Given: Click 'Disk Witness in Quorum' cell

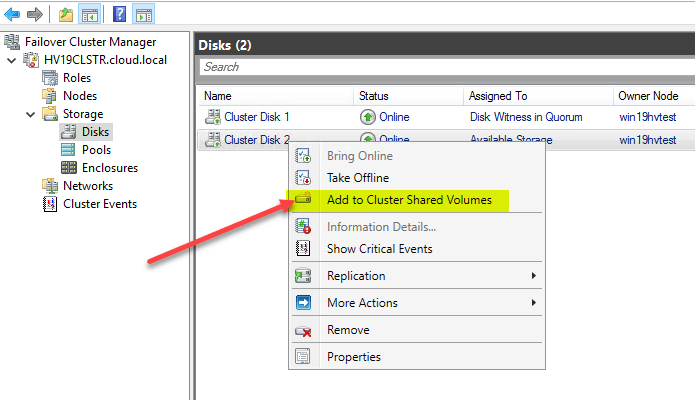Looking at the screenshot, I should (x=526, y=117).
